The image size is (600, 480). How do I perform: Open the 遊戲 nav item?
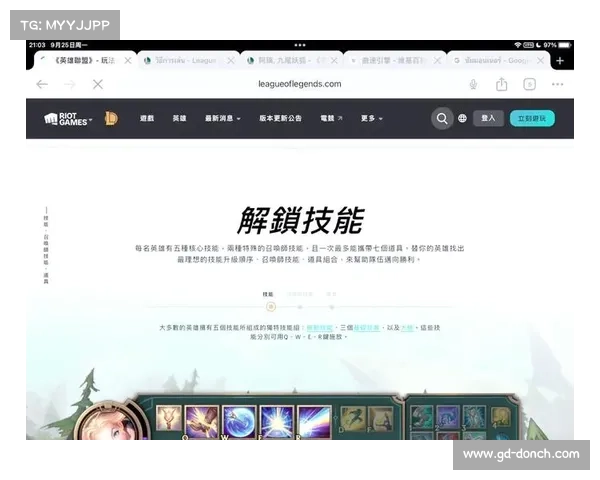pos(147,119)
